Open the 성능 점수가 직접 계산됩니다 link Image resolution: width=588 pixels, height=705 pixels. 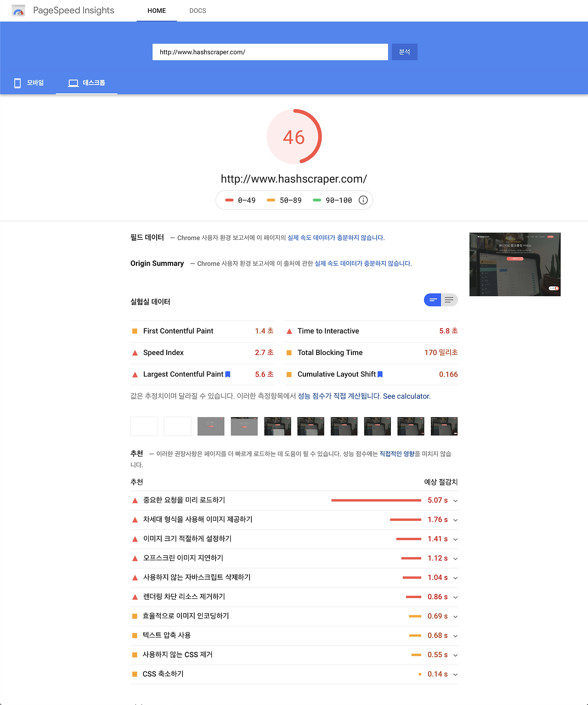click(x=339, y=396)
